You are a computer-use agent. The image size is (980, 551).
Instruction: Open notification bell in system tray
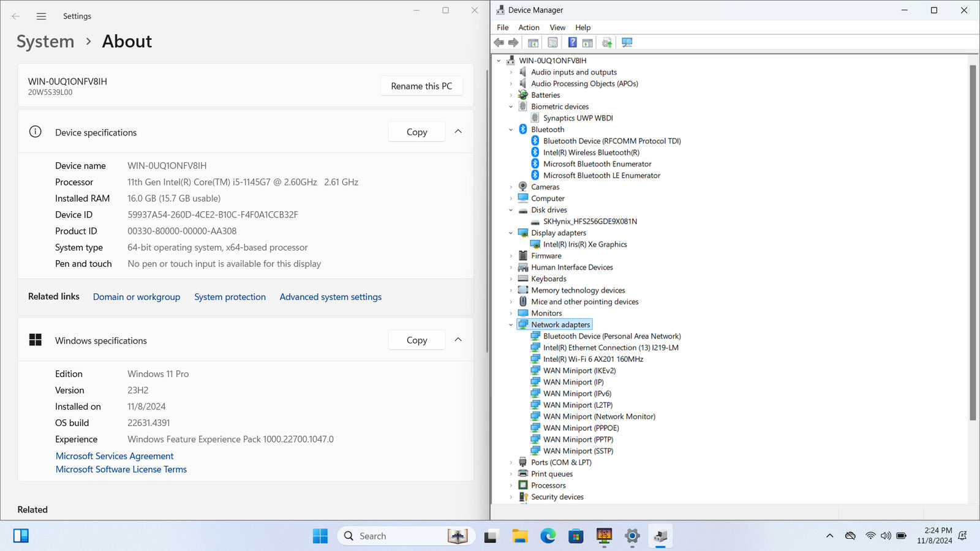962,536
